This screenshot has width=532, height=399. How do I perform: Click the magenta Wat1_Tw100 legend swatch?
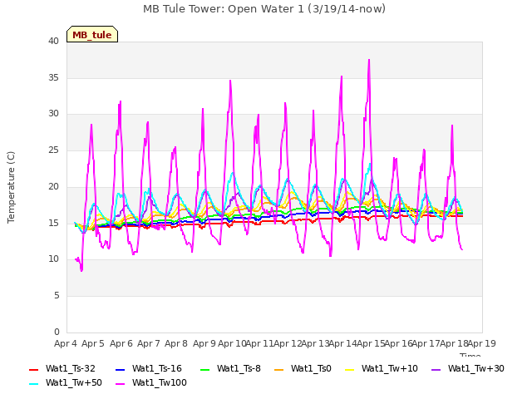point(120,384)
